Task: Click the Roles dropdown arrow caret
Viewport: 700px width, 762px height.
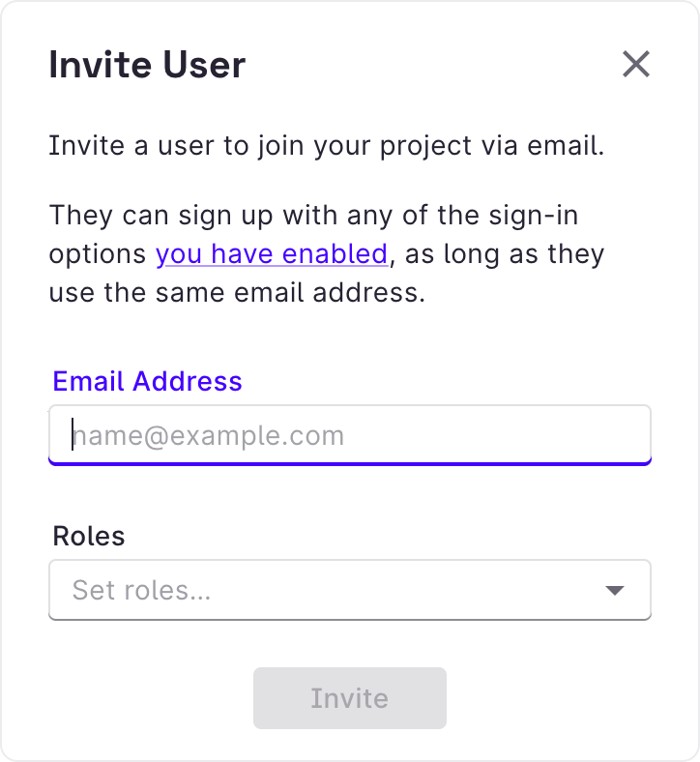Action: [x=614, y=590]
